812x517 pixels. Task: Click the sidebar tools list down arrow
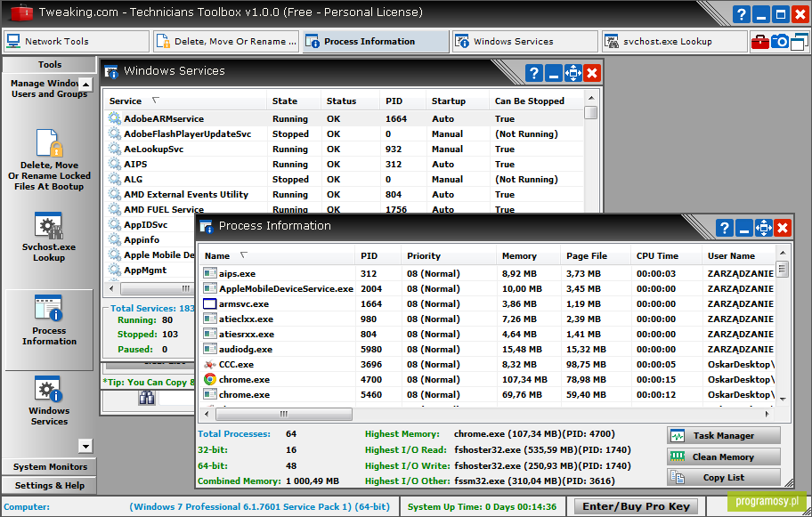pyautogui.click(x=85, y=446)
